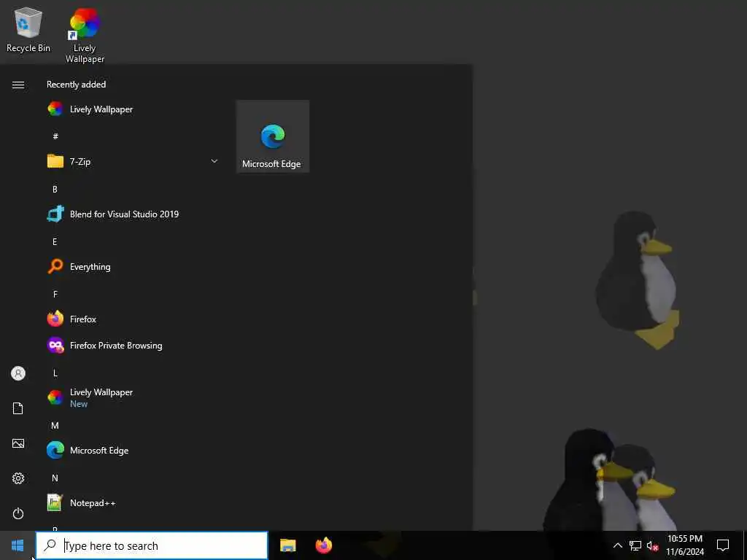Expand the Start menu hamburger navigation
The width and height of the screenshot is (747, 560).
[18, 85]
